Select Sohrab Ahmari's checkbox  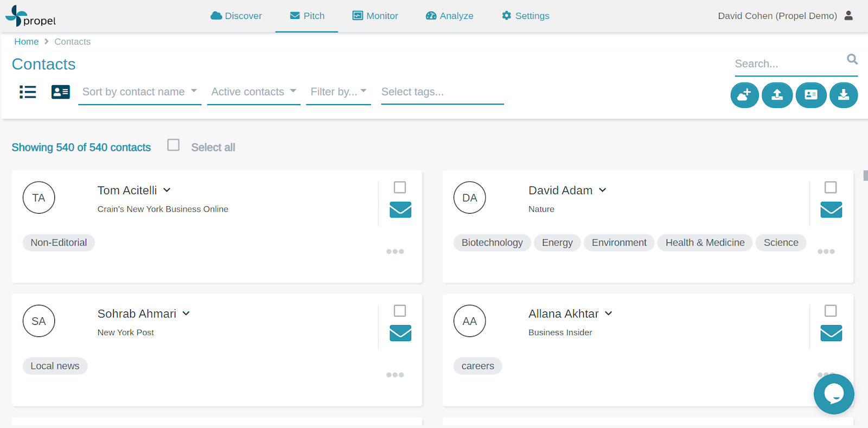[x=400, y=311]
